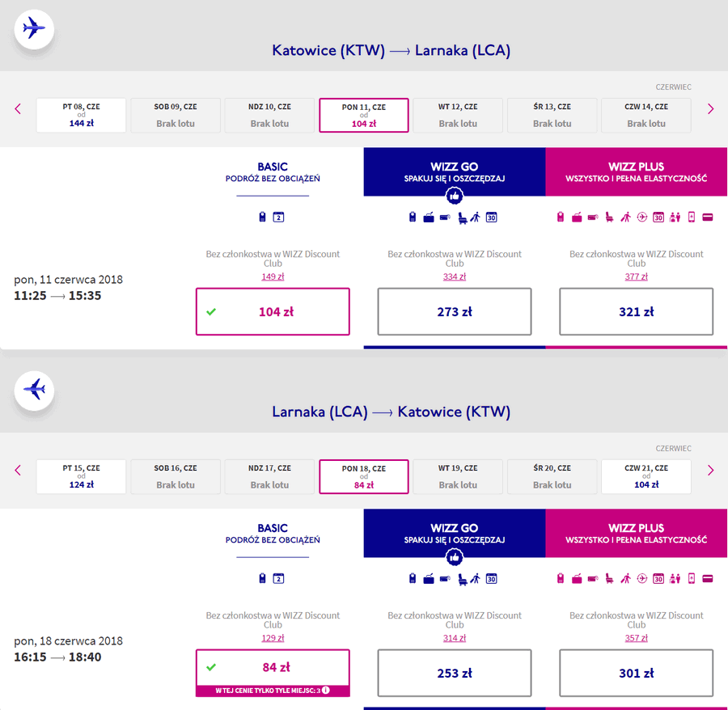Image resolution: width=728 pixels, height=710 pixels.
Task: Show later outbound dates with right arrow
Action: pyautogui.click(x=710, y=109)
